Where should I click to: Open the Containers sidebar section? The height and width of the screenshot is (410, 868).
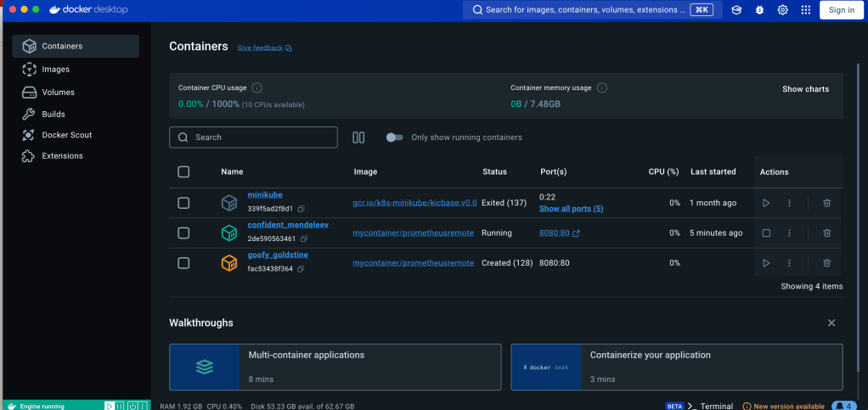click(76, 46)
